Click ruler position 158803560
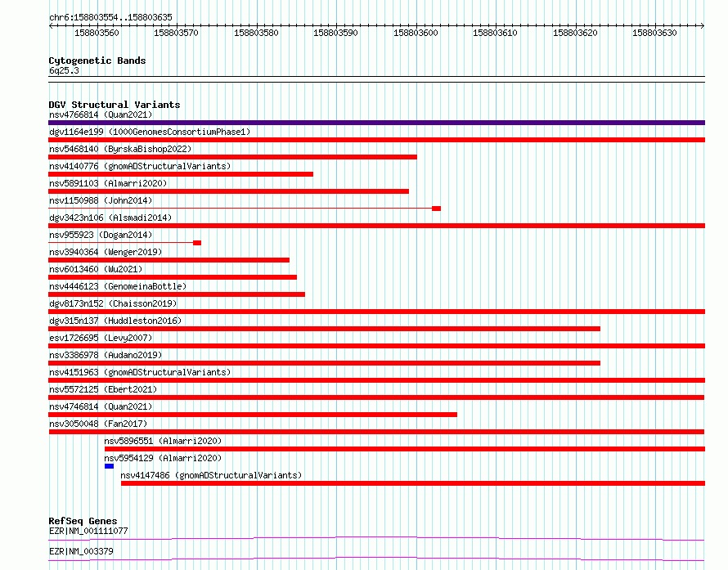728x570 pixels. pos(97,33)
